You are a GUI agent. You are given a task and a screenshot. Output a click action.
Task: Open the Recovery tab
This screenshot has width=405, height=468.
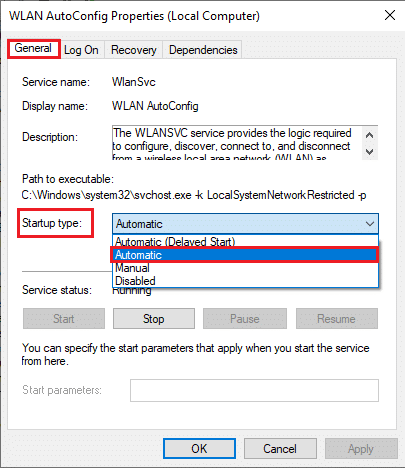coord(134,50)
